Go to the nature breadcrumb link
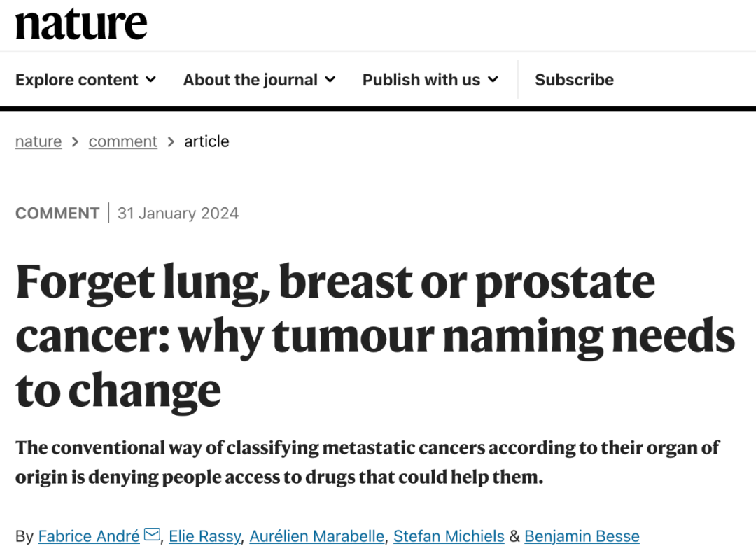The width and height of the screenshot is (756, 551). point(38,141)
